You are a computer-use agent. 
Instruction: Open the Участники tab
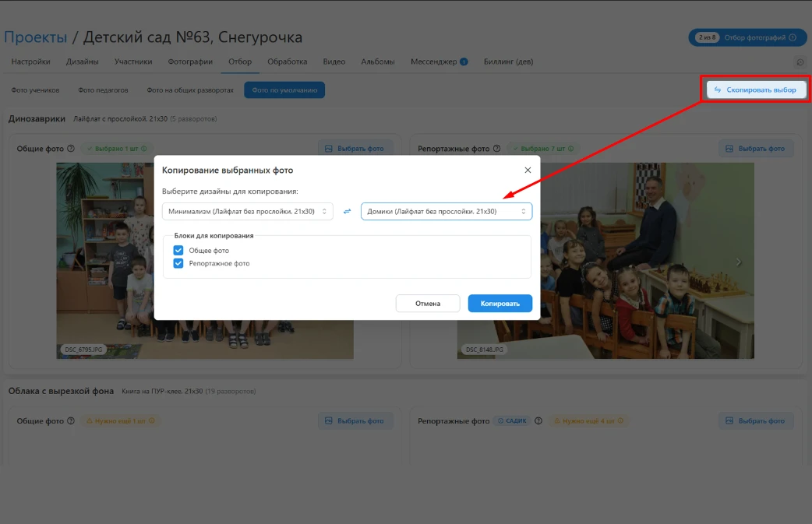pyautogui.click(x=133, y=62)
